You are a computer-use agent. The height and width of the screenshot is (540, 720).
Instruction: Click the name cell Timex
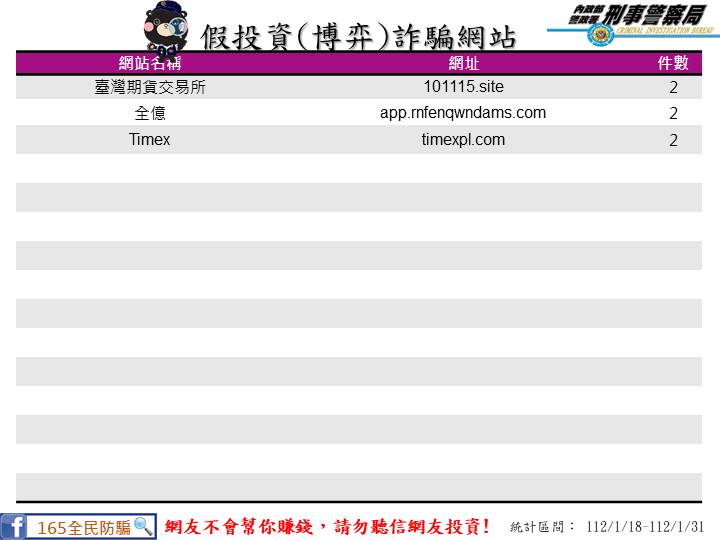point(150,140)
